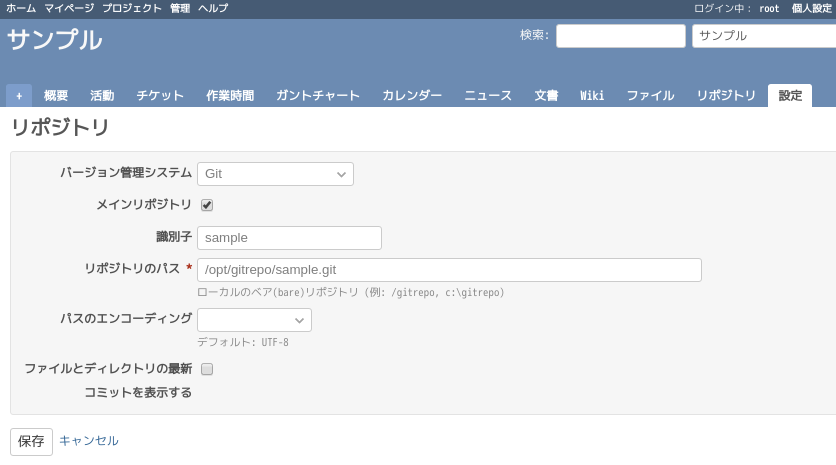Open the サンプル project jump dropdown
Viewport: 836px width, 465px height.
[764, 36]
